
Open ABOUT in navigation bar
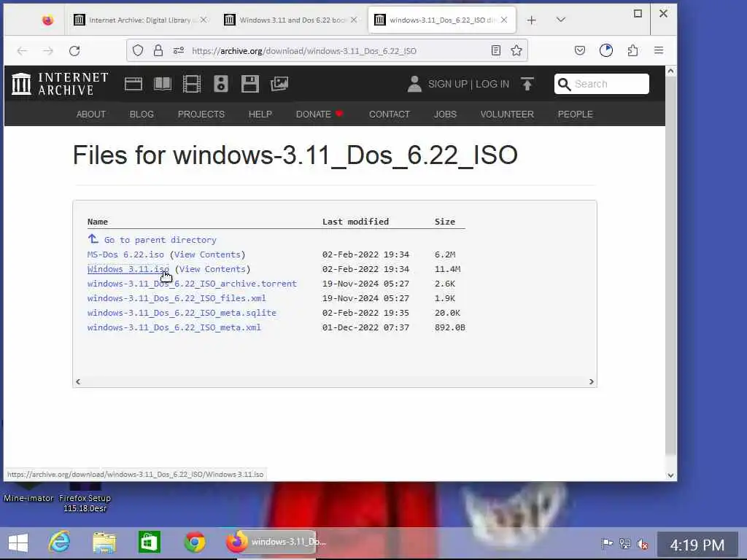(91, 114)
